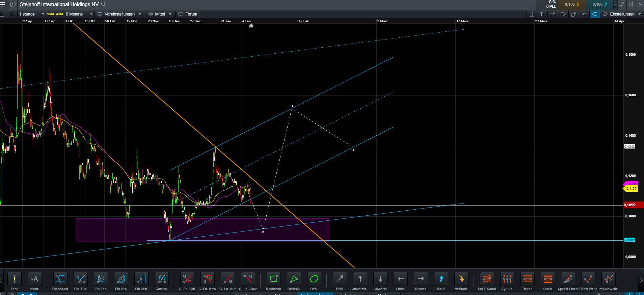Shrink the chart window view

coord(622,4)
